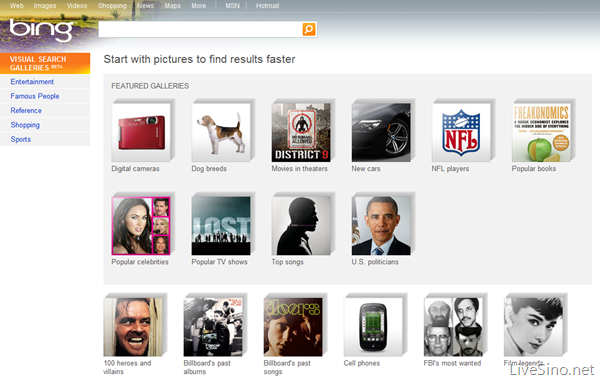Open the sidebar Shopping category
This screenshot has height=381, width=600.
click(25, 125)
